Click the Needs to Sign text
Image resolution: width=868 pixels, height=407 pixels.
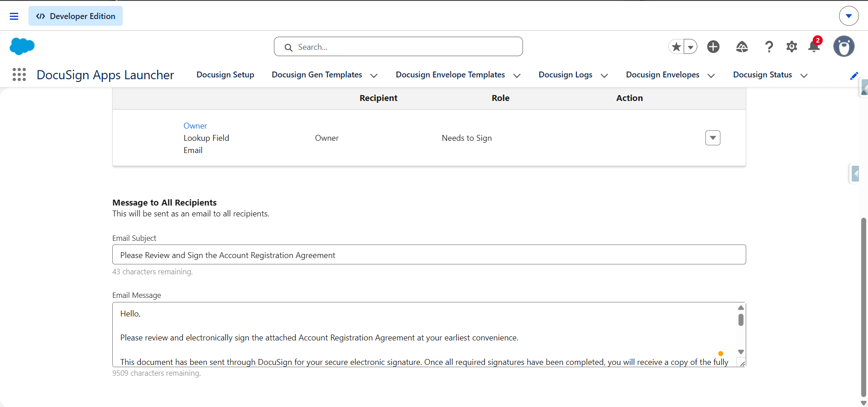tap(467, 138)
